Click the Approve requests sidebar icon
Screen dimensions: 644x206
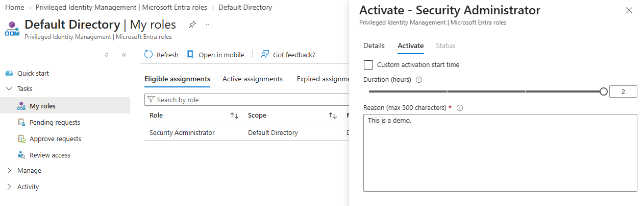pos(21,139)
